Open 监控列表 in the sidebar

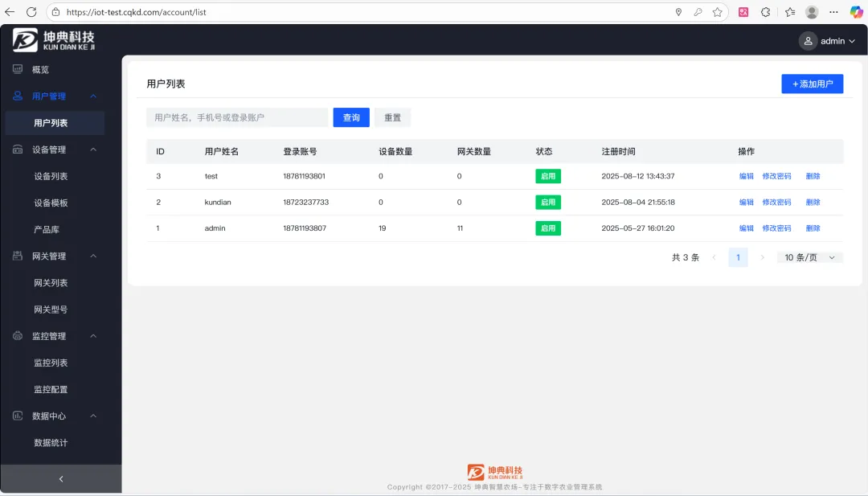pyautogui.click(x=51, y=363)
